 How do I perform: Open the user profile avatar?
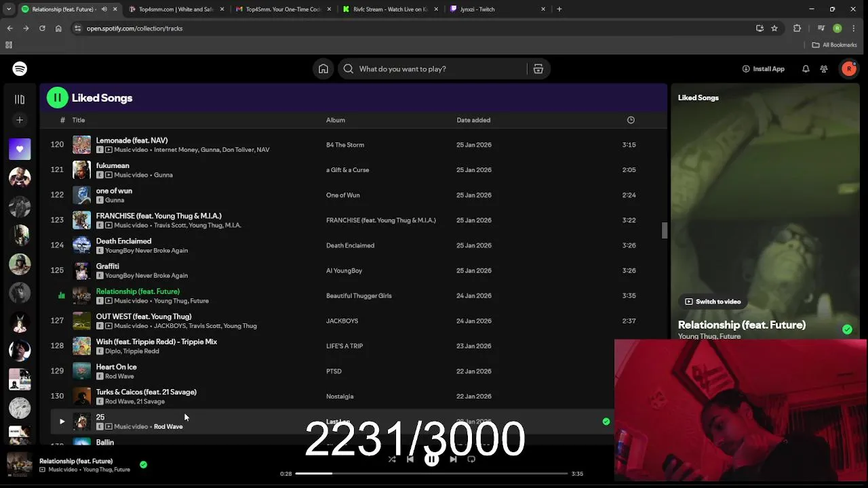point(849,68)
